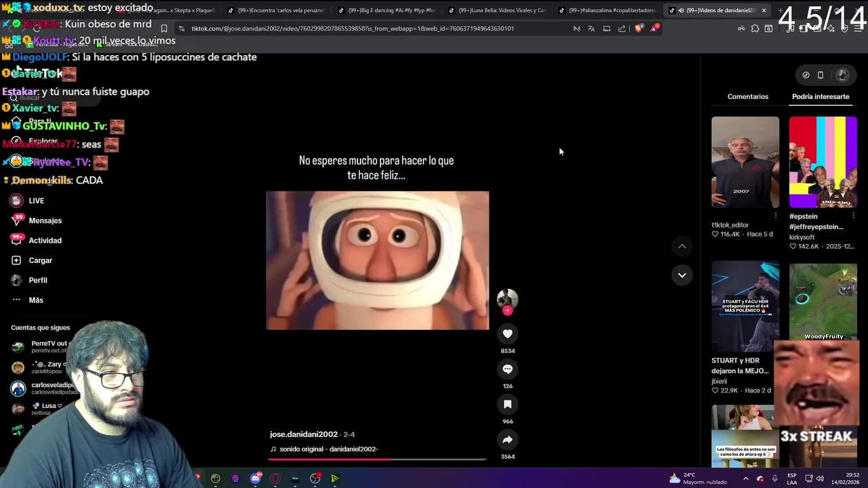The image size is (868, 488).
Task: Click the video player frame
Action: (x=377, y=260)
